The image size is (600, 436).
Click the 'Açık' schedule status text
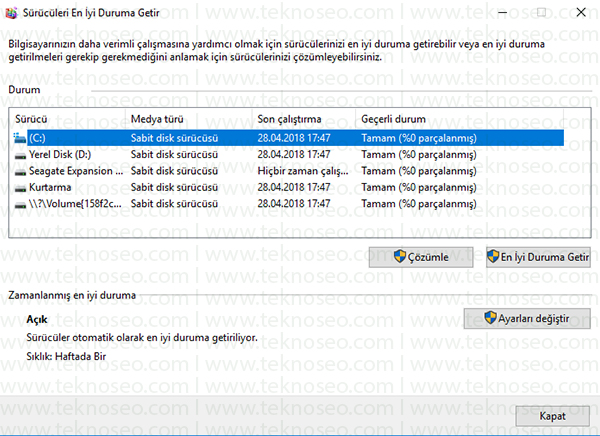pos(37,320)
